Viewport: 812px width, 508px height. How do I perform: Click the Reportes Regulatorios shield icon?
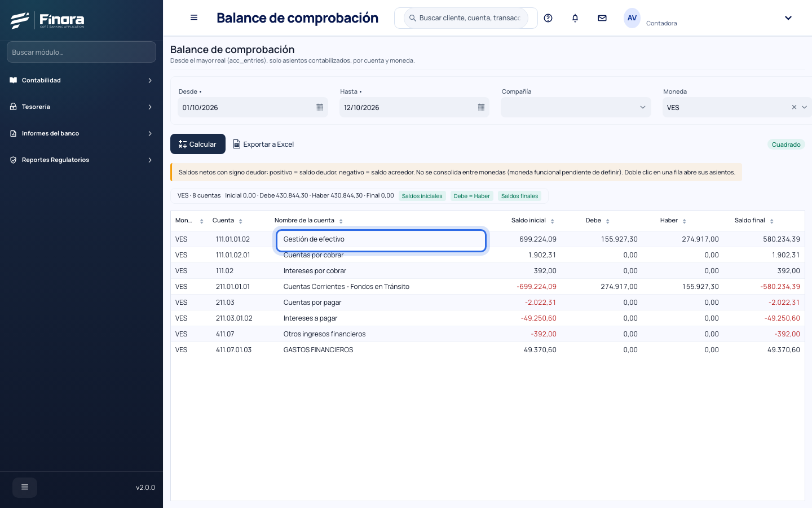click(14, 160)
